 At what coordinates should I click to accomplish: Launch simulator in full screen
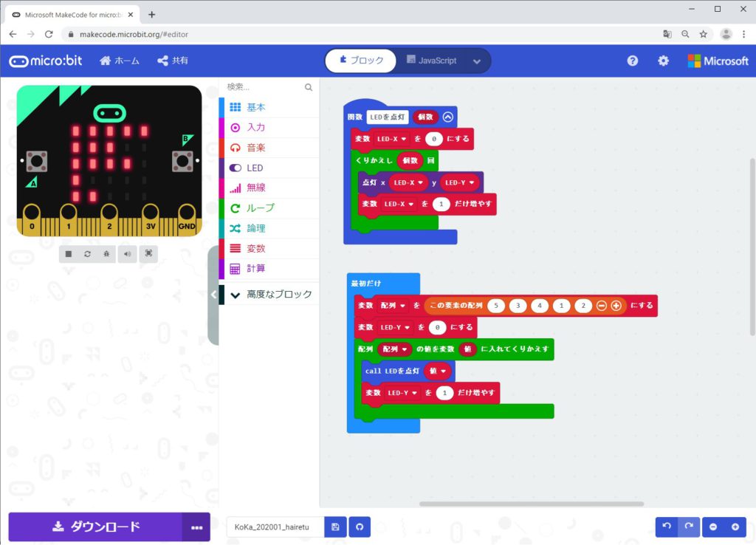click(x=148, y=253)
